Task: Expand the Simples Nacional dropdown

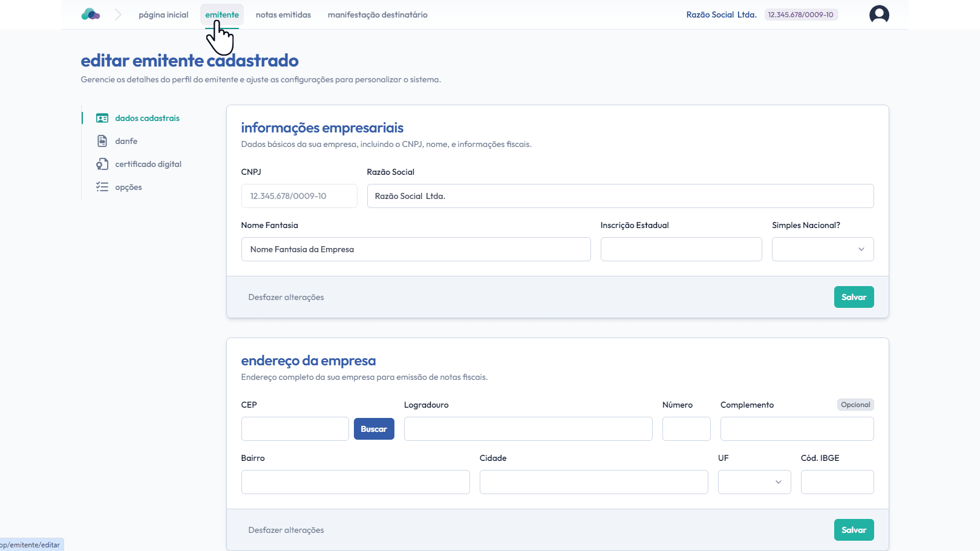Action: [x=822, y=249]
